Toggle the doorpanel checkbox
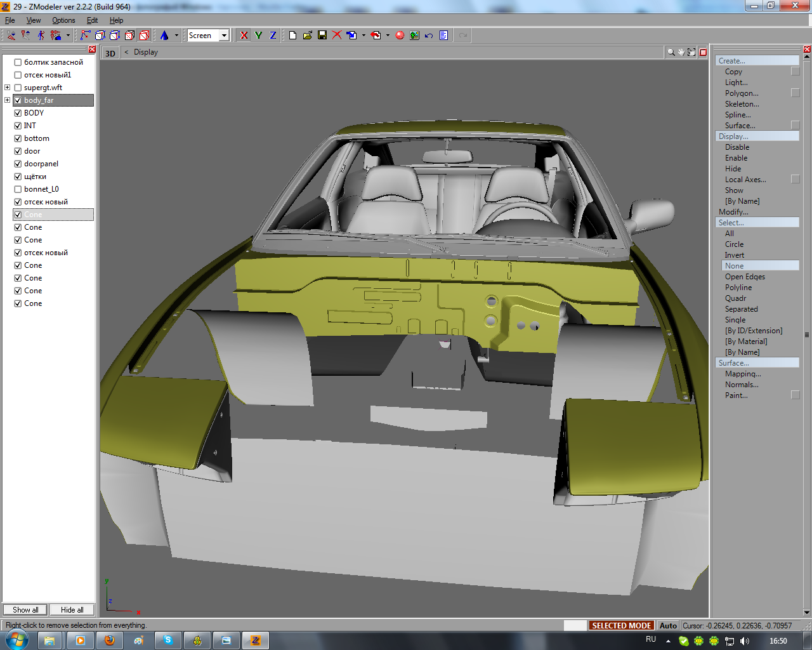Screen dimensions: 812x650 [18, 164]
